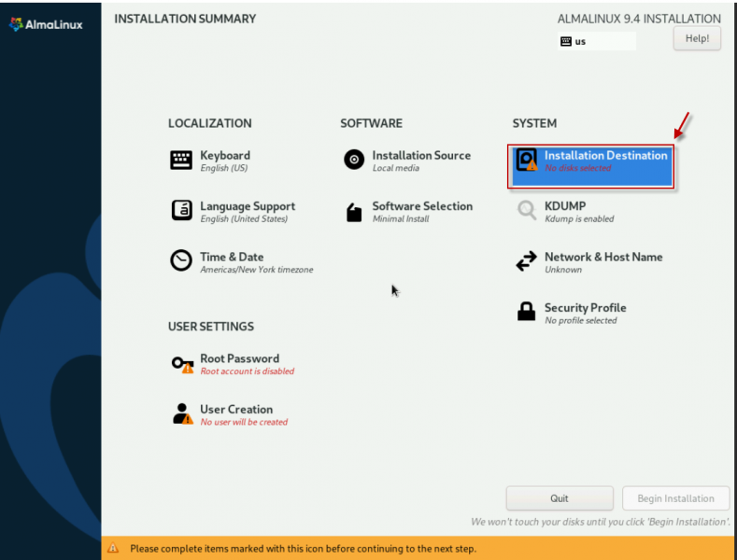737x560 pixels.
Task: Click 'No user will be created' text
Action: pyautogui.click(x=244, y=422)
